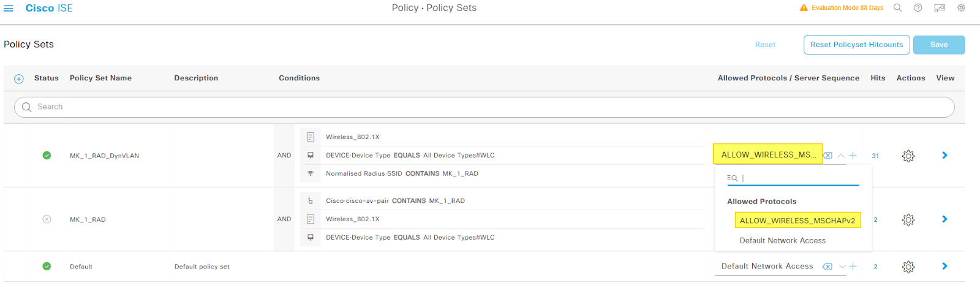Open the settings gear in top bar
The height and width of the screenshot is (296, 980).
pyautogui.click(x=962, y=8)
